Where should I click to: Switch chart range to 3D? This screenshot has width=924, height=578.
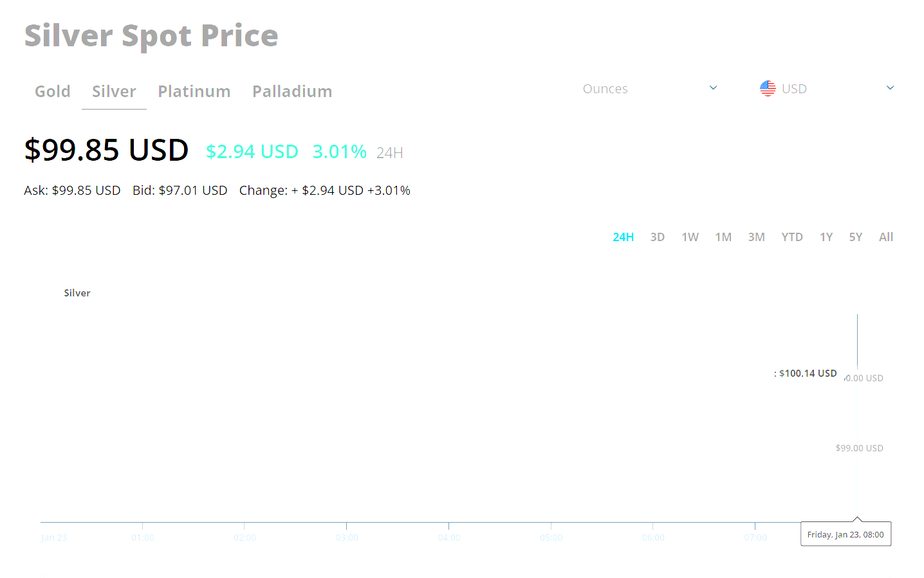pyautogui.click(x=657, y=237)
